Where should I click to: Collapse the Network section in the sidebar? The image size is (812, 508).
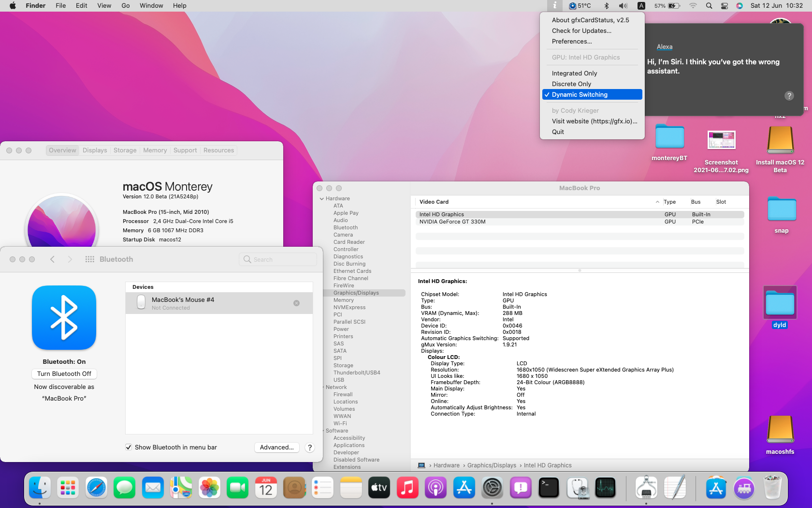[x=324, y=387]
